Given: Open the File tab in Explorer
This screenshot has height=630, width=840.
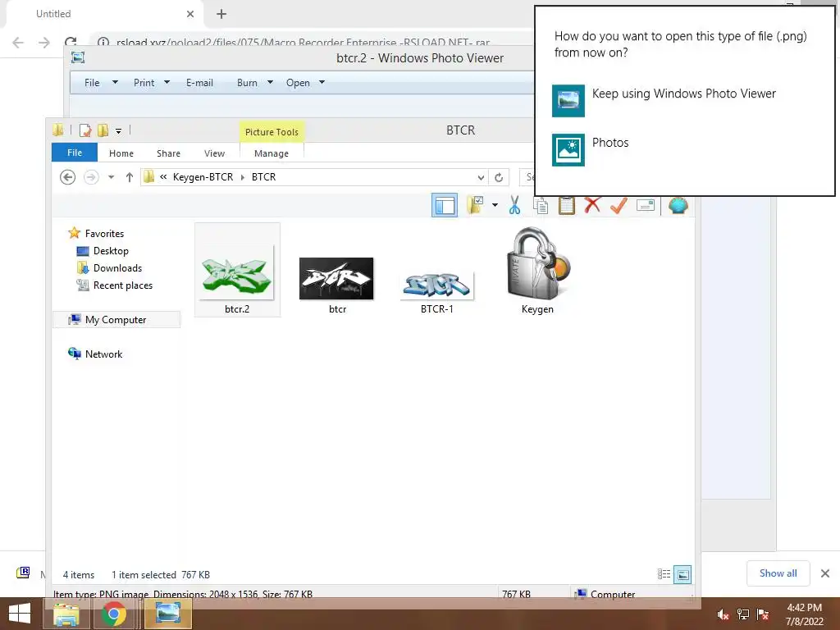Looking at the screenshot, I should pyautogui.click(x=75, y=153).
